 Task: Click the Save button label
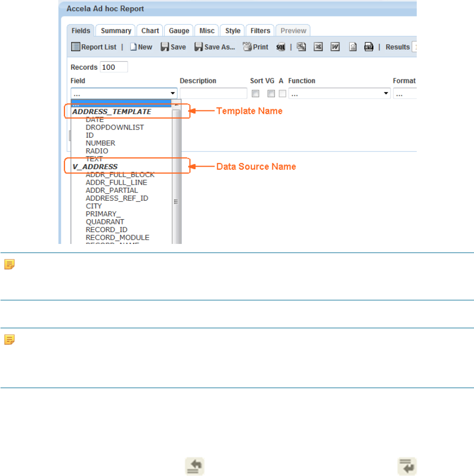(178, 47)
